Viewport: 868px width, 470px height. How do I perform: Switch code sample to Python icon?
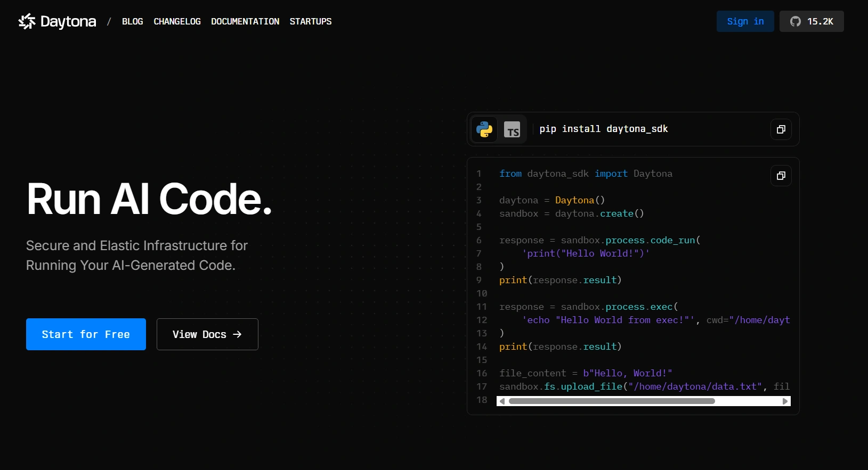(x=484, y=129)
